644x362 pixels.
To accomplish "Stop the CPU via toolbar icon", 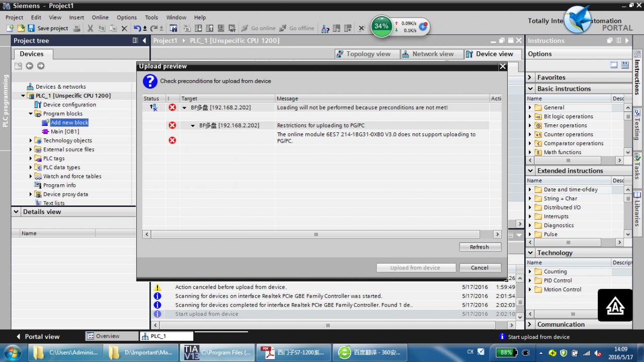I will tap(347, 28).
